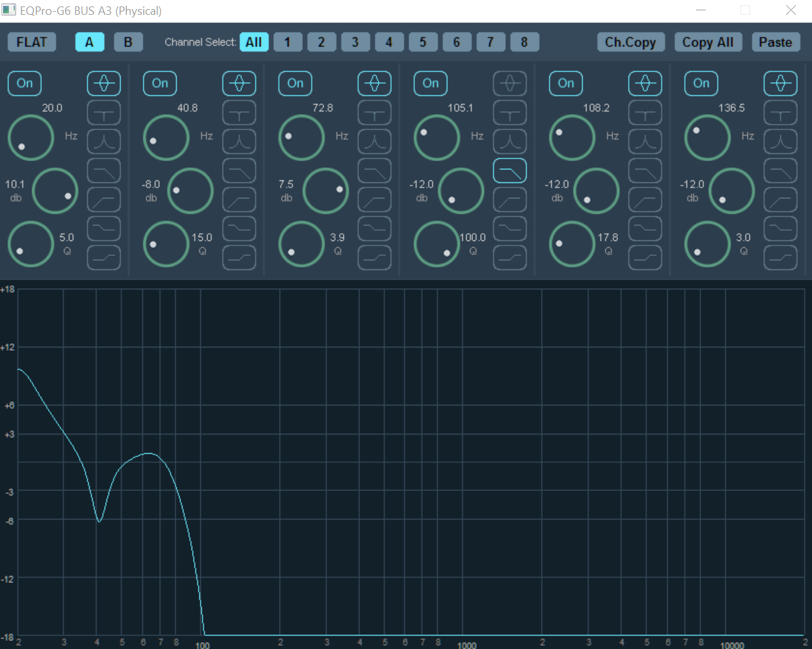The width and height of the screenshot is (812, 649).
Task: Click the 17.8 Q knob
Action: [572, 244]
